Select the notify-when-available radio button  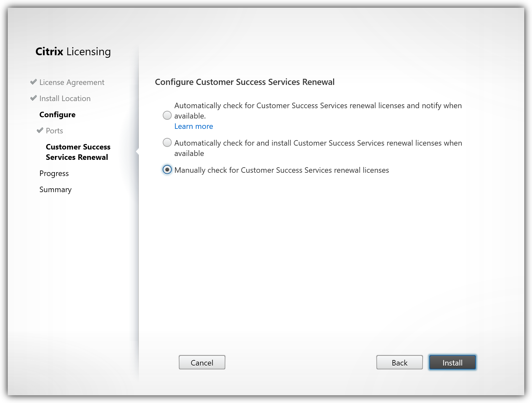pos(167,115)
